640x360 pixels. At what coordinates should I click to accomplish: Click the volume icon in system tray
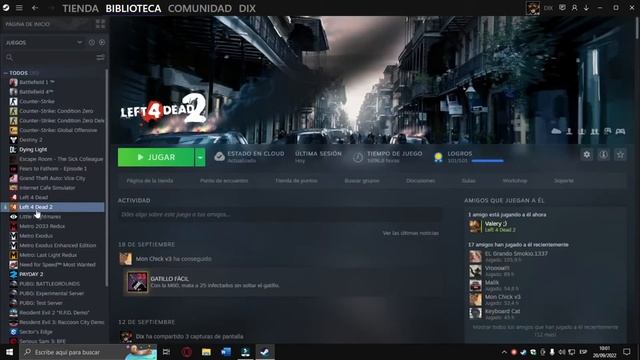[562, 352]
